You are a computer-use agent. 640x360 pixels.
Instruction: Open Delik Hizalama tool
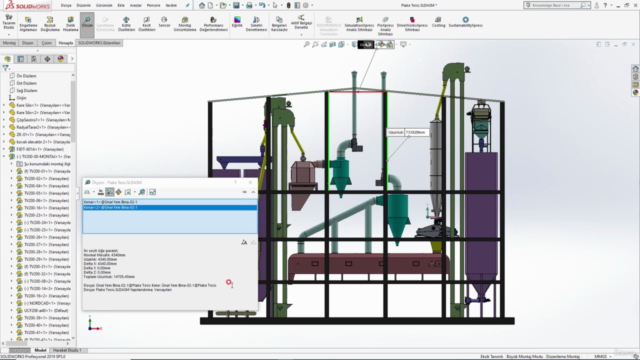(x=70, y=24)
